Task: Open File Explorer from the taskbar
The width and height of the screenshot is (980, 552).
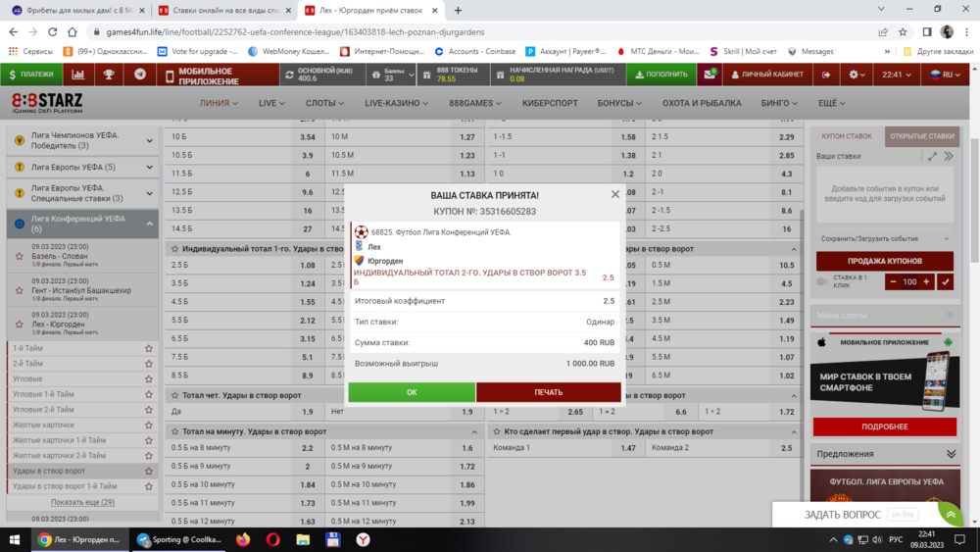Action: click(x=303, y=539)
